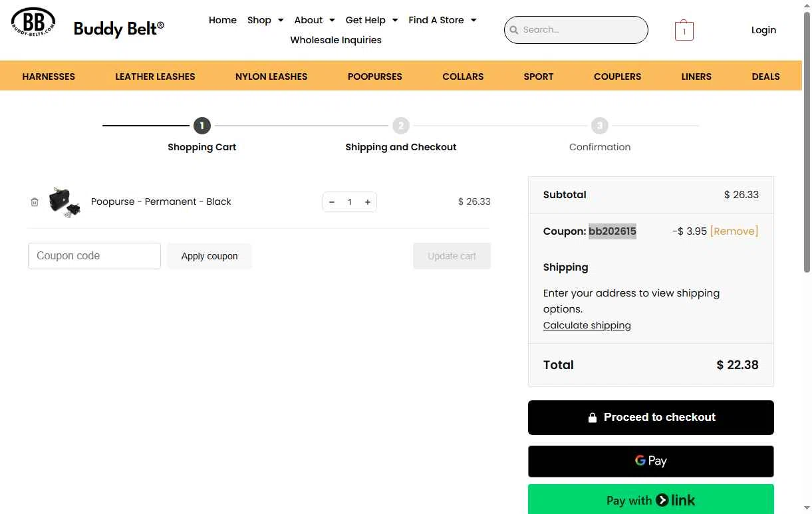Image resolution: width=812 pixels, height=514 pixels.
Task: Click Calculate shipping link
Action: (587, 325)
